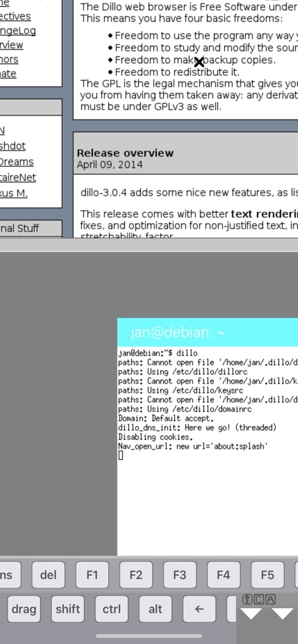298x644 pixels.
Task: Tap the del key
Action: (x=49, y=574)
